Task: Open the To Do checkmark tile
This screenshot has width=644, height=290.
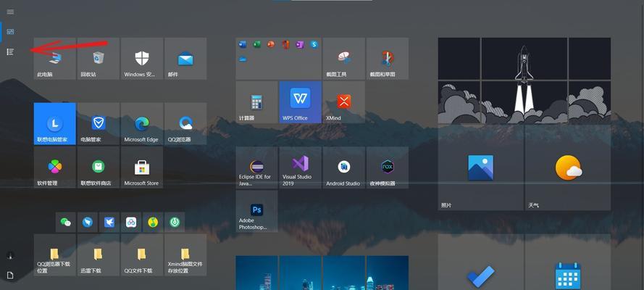Action: [x=480, y=262]
